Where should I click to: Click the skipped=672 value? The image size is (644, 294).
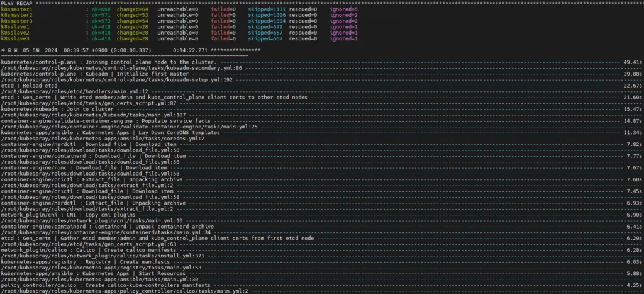coord(265,26)
